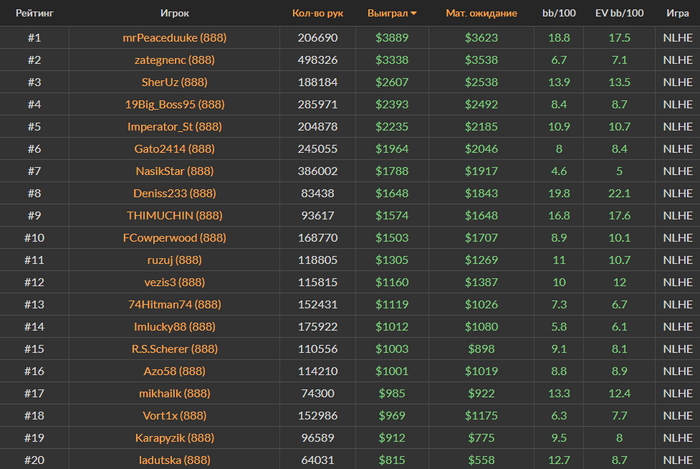Sort table by Кол-во рук column
This screenshot has height=469, width=700.
tap(317, 13)
